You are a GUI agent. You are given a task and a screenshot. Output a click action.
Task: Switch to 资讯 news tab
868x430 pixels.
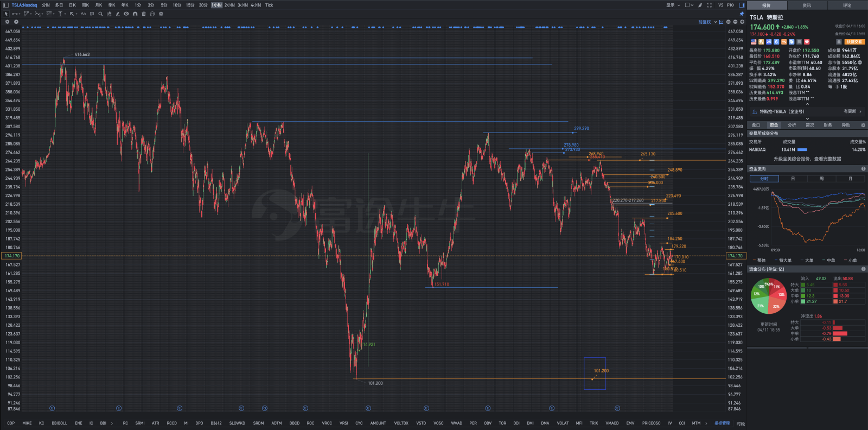click(807, 5)
